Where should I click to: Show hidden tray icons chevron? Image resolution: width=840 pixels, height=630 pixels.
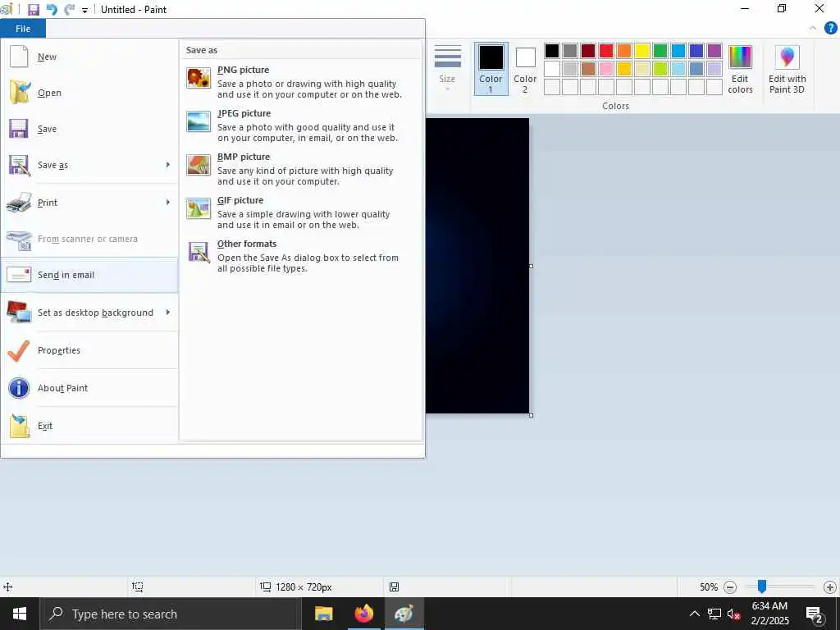[694, 614]
